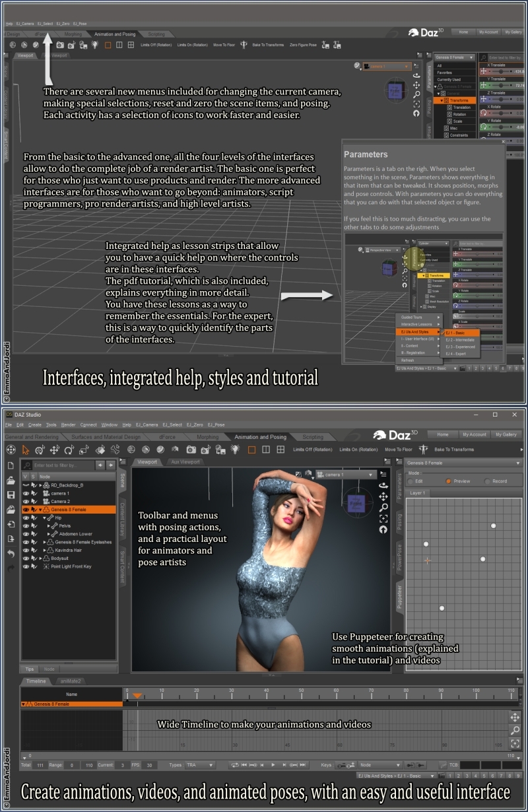Click the Orbit camera icon in lower viewport

pos(383,485)
